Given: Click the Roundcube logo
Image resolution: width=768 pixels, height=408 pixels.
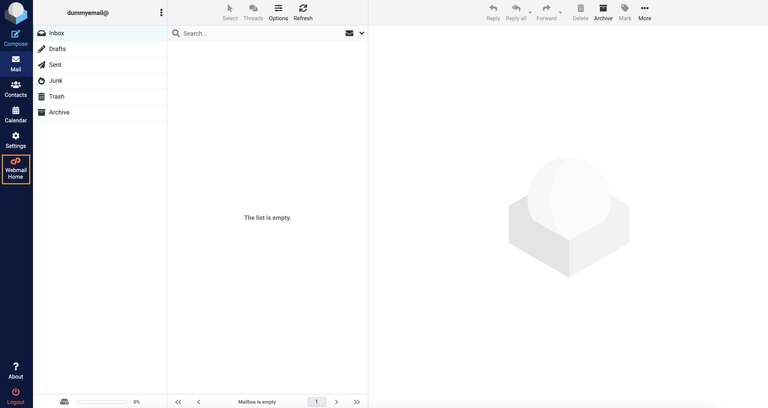Looking at the screenshot, I should click(x=16, y=13).
